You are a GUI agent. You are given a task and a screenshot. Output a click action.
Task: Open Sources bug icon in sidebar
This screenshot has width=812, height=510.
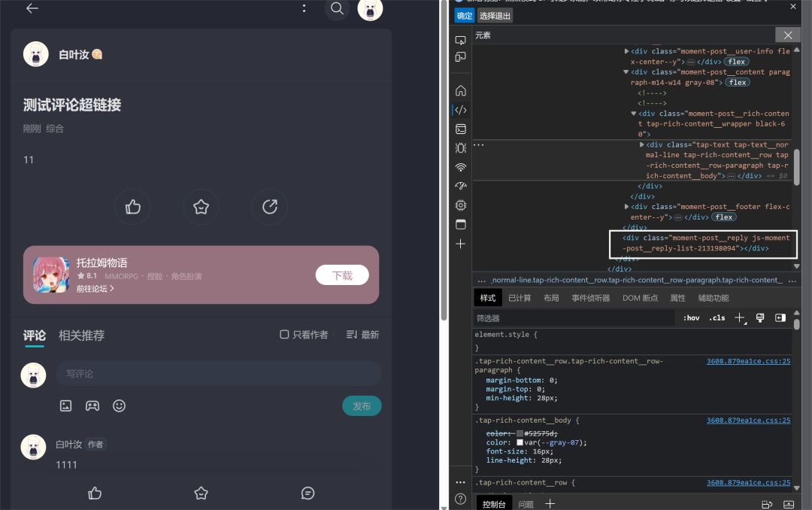460,148
